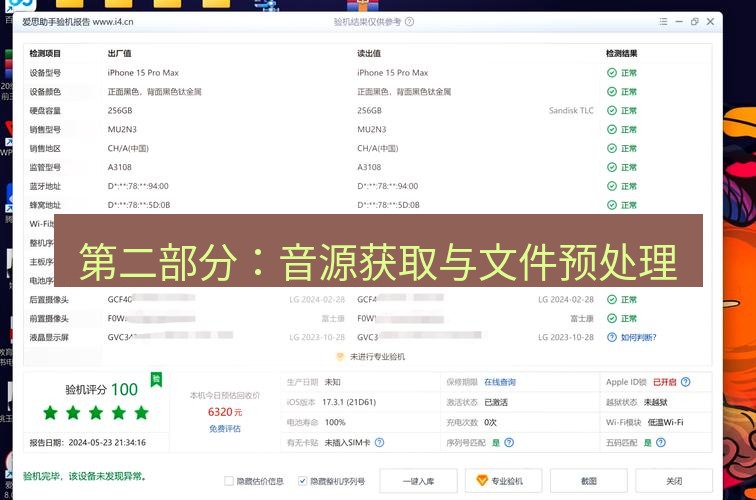Open the list menu icon in title bar
Screen dimensions: 756x500
663,22
